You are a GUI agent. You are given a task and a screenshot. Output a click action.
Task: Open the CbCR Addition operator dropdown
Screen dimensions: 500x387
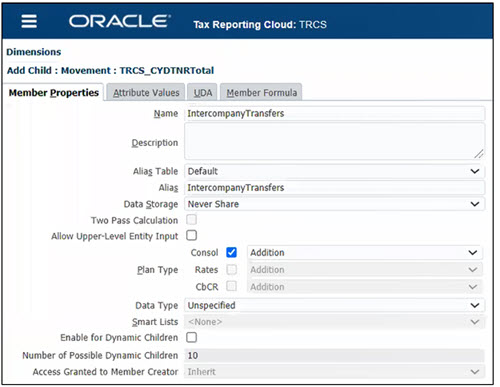tap(365, 287)
